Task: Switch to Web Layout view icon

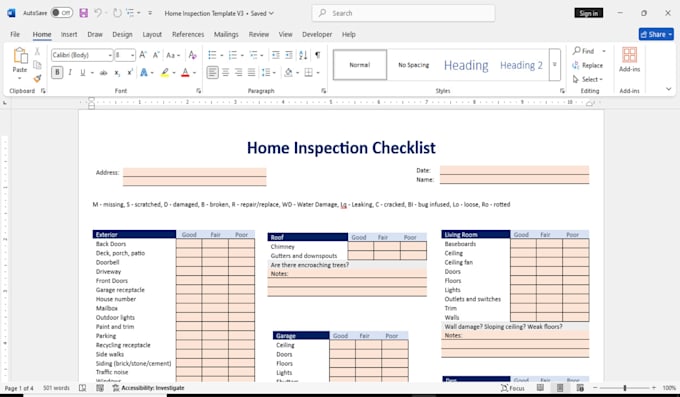Action: coord(580,388)
